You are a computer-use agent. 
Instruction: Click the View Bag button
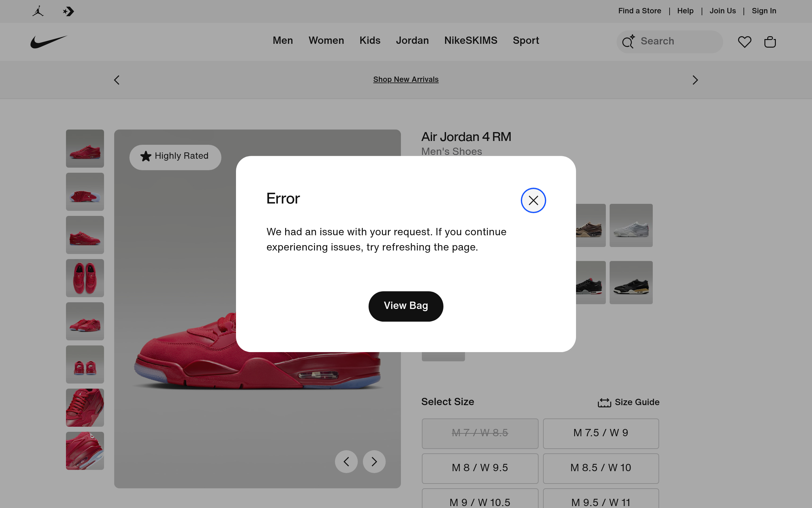[x=406, y=306]
